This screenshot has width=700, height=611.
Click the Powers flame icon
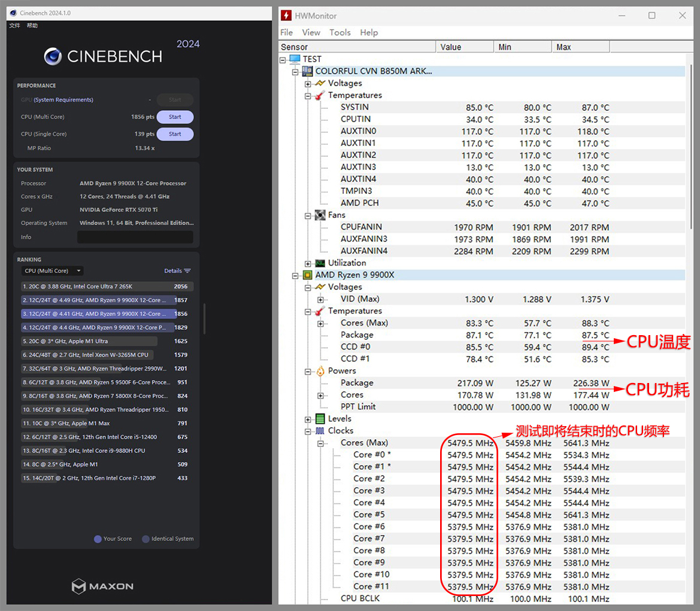[320, 371]
